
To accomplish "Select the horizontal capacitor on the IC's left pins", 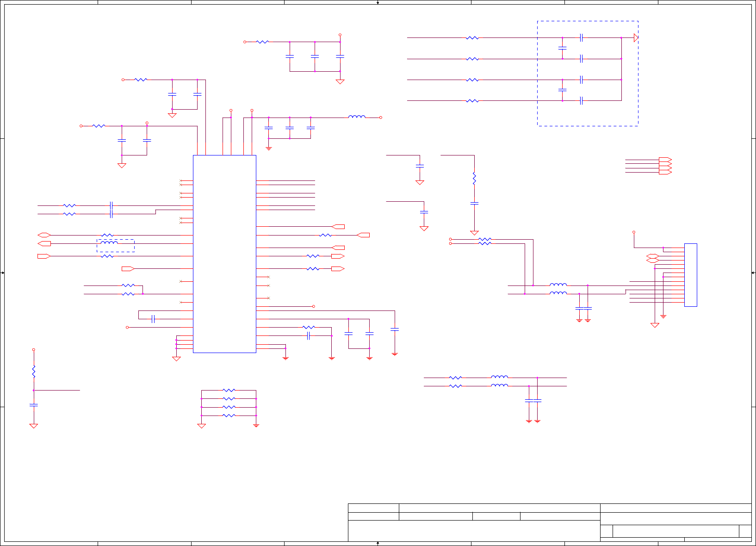I will tap(153, 319).
